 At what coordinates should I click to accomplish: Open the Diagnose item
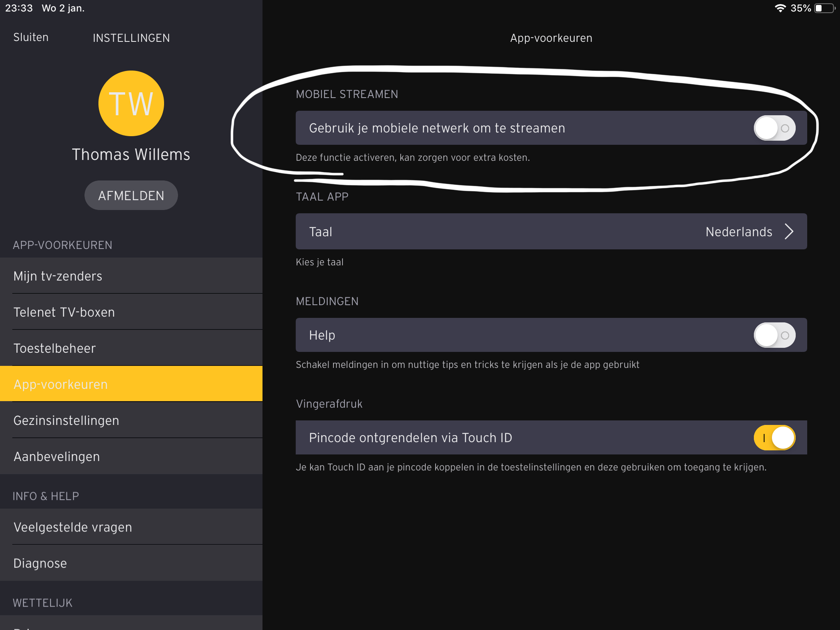click(x=40, y=563)
